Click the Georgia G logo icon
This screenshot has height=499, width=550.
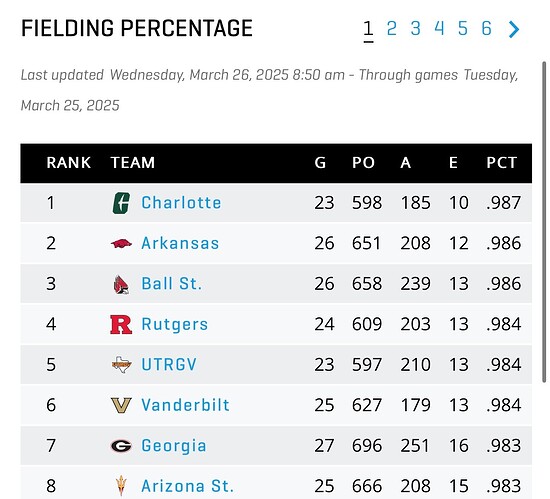point(121,446)
